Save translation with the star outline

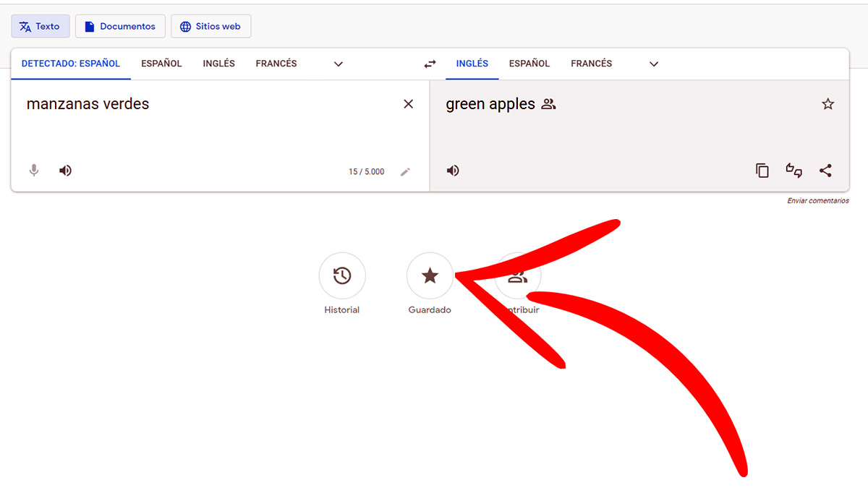(x=827, y=104)
